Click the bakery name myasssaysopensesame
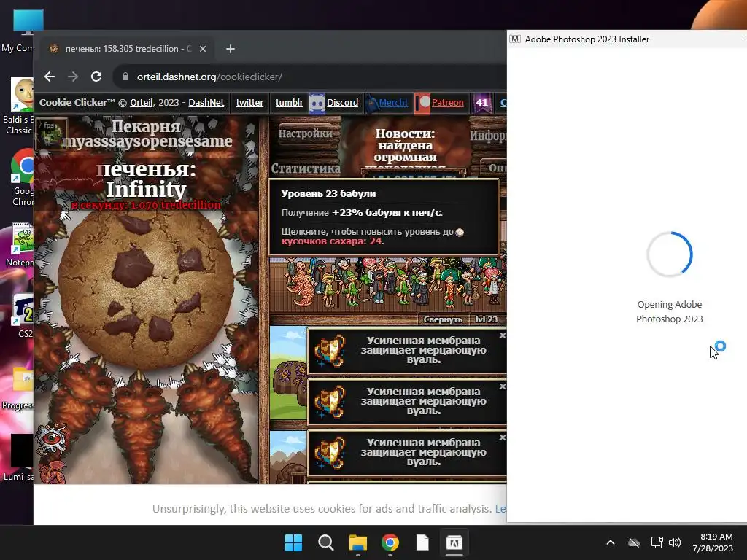The image size is (747, 560). [147, 141]
